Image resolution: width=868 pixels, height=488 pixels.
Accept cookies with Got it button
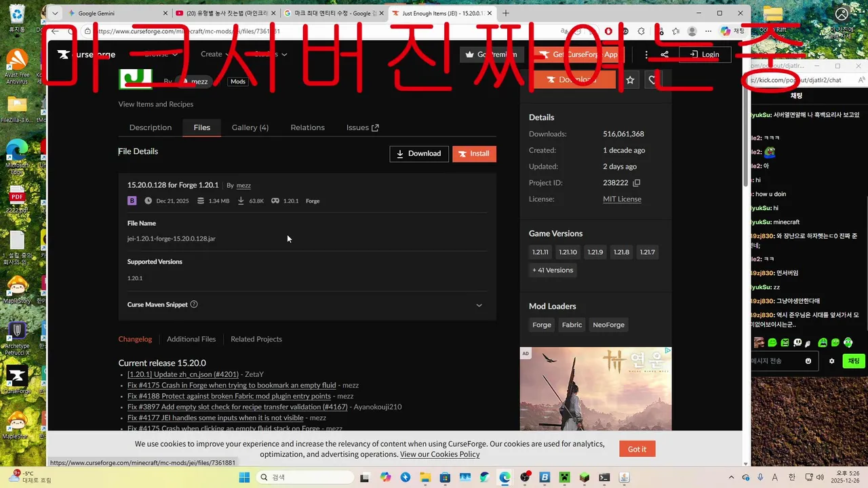coord(637,449)
